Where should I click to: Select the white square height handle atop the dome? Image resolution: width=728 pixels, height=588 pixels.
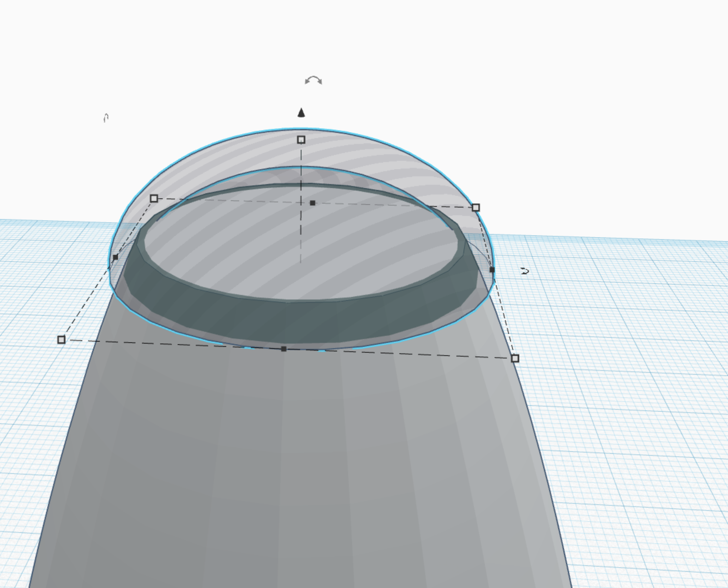coord(301,140)
